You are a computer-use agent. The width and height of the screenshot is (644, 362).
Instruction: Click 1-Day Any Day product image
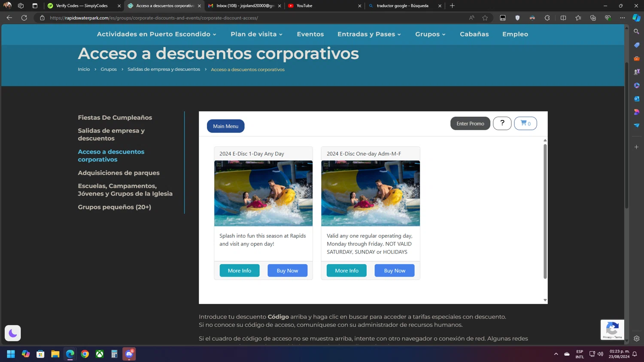pyautogui.click(x=263, y=193)
